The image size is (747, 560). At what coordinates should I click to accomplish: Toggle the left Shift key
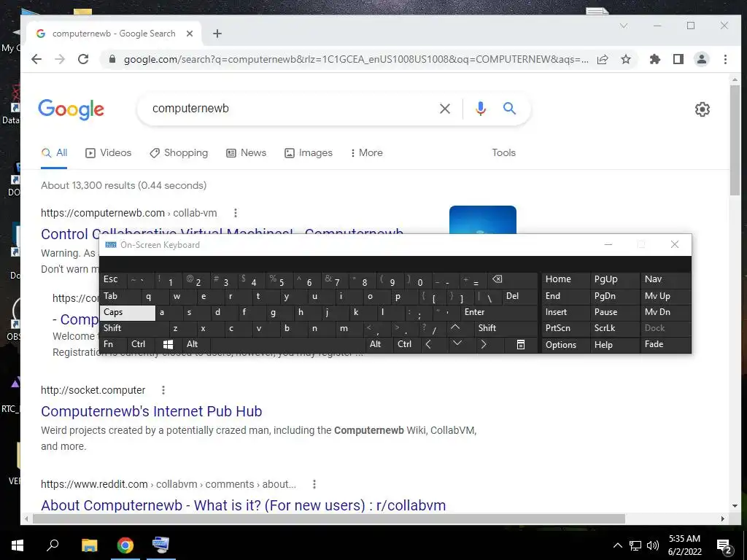click(134, 328)
